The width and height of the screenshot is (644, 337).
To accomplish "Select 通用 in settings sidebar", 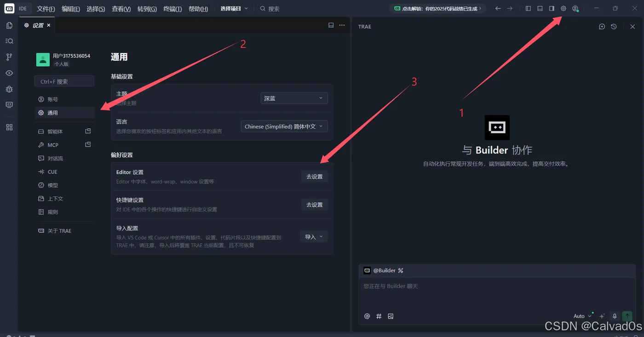I will (x=64, y=113).
